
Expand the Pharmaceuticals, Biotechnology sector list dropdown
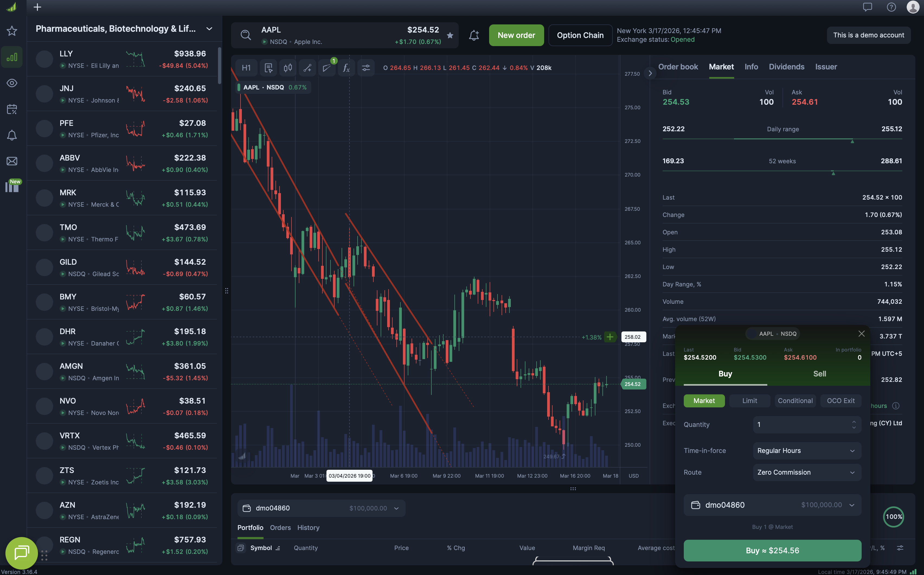click(x=209, y=29)
